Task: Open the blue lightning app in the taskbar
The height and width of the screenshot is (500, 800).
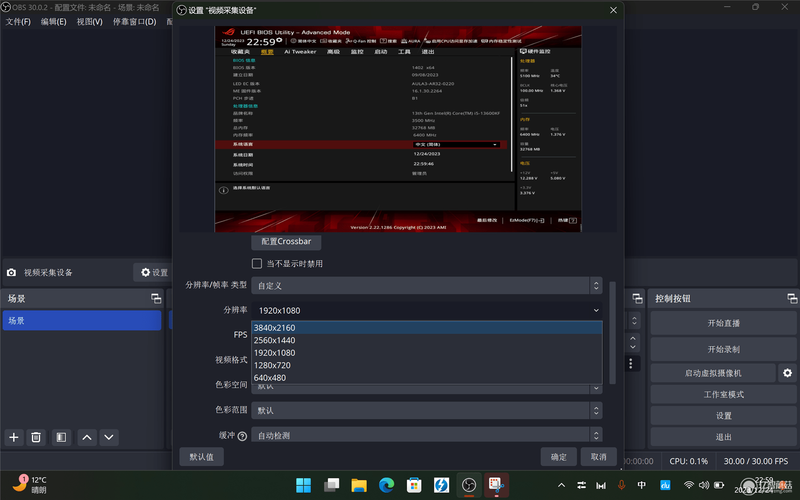Action: click(441, 485)
